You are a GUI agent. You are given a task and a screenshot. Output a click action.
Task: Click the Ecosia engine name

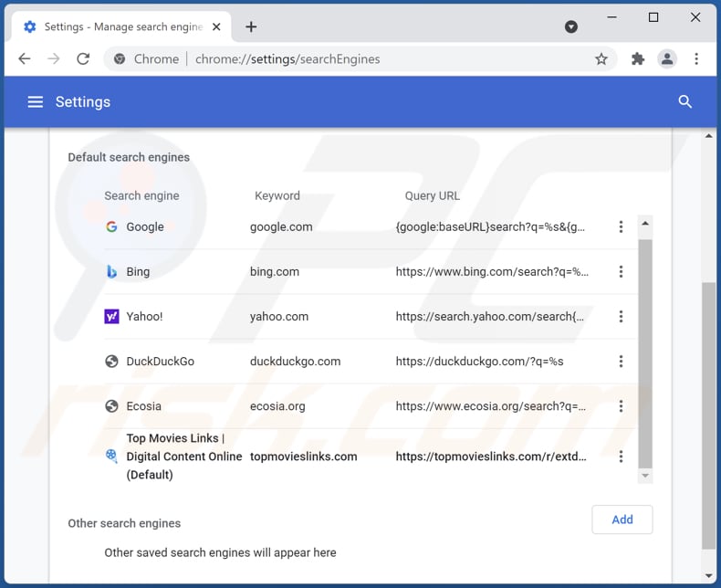[144, 406]
